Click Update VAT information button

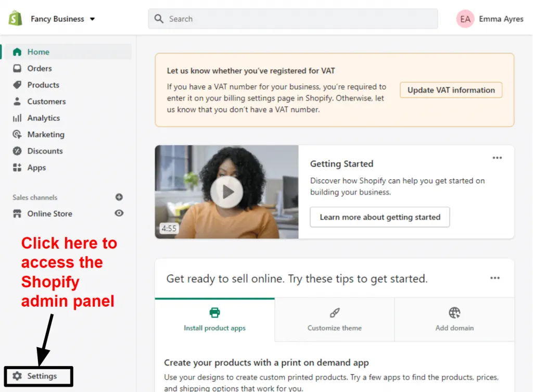451,90
